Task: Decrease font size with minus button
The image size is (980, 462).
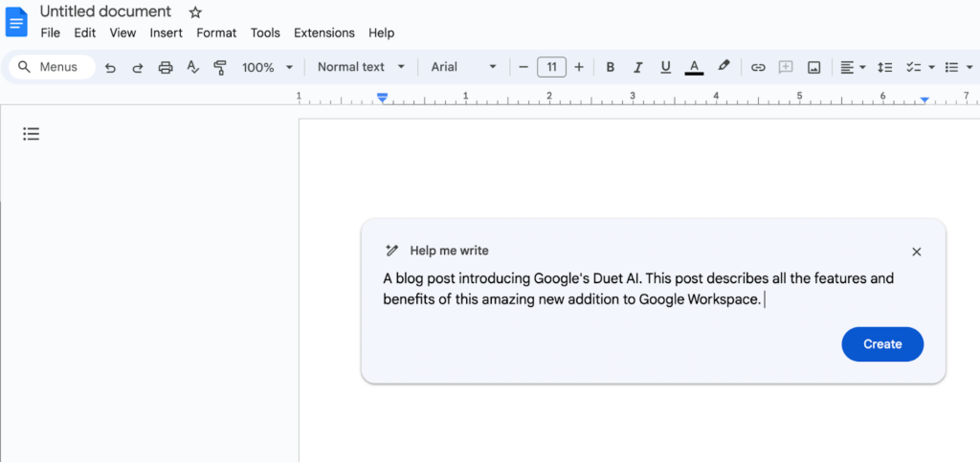Action: (523, 67)
